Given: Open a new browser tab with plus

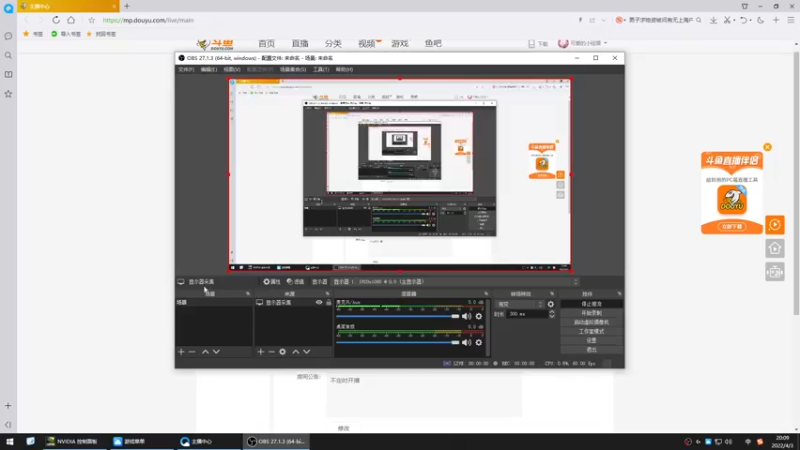Looking at the screenshot, I should click(127, 6).
